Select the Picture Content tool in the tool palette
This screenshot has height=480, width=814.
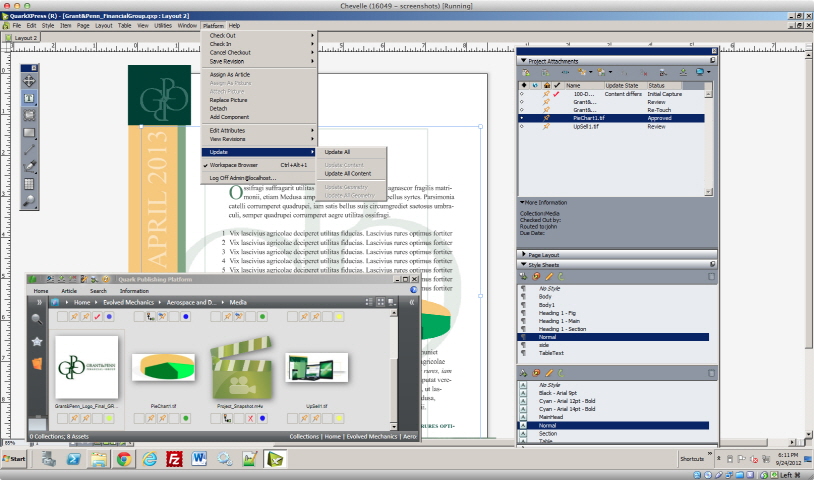pos(29,115)
